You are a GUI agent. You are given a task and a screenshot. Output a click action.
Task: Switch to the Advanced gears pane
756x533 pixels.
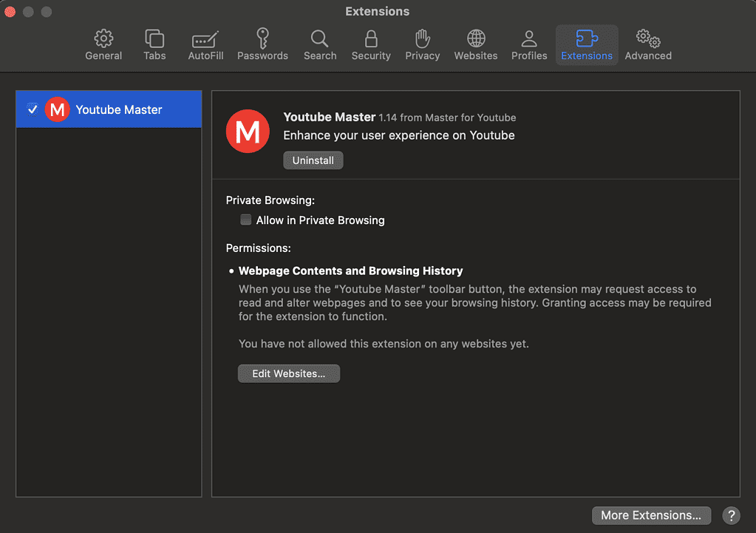pyautogui.click(x=648, y=38)
